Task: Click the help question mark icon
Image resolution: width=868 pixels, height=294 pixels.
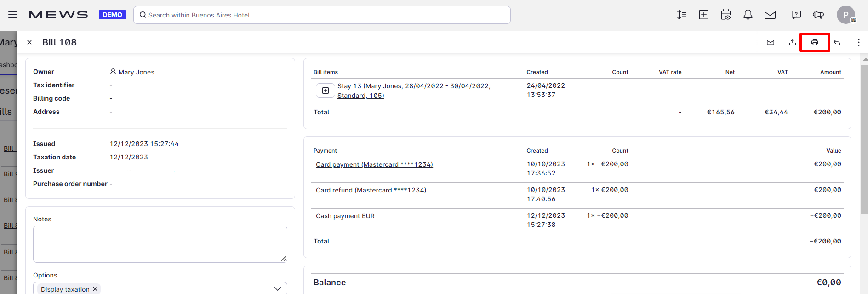Action: tap(796, 15)
